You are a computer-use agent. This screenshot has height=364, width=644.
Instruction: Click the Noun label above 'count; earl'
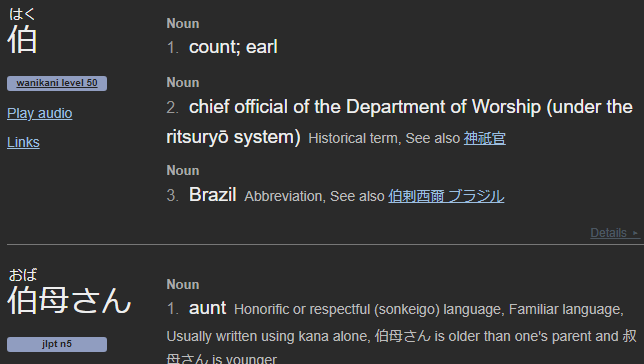pyautogui.click(x=183, y=23)
